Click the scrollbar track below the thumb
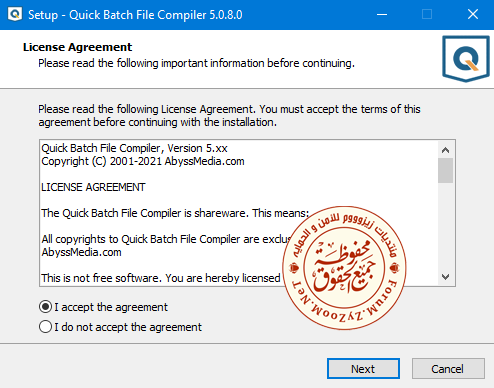494x388 pixels. [x=445, y=226]
